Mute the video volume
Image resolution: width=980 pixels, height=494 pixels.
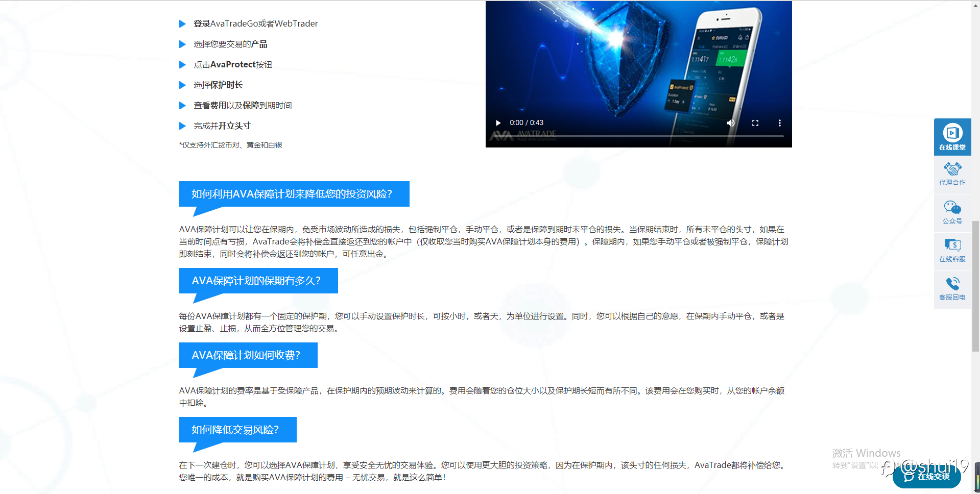pos(731,123)
